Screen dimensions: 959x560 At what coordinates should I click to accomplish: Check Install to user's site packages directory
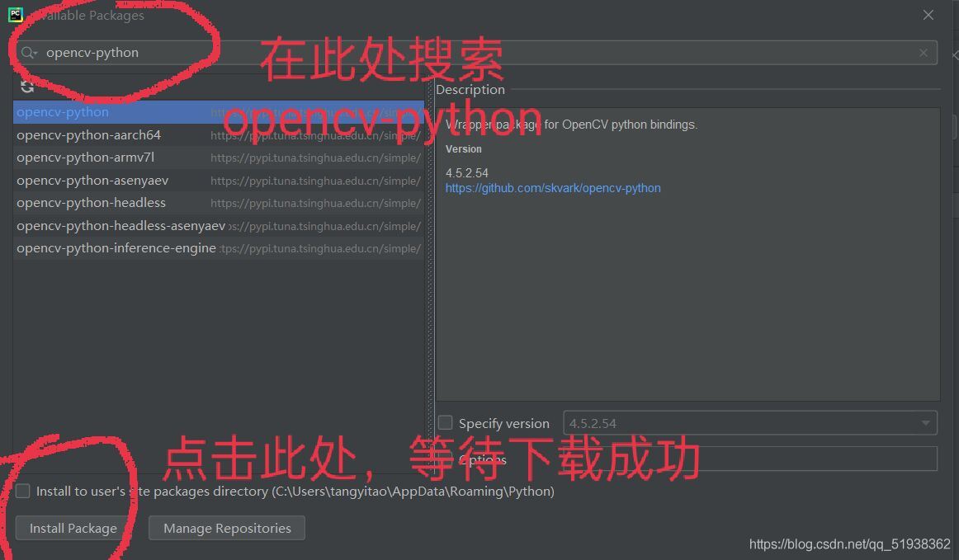23,491
